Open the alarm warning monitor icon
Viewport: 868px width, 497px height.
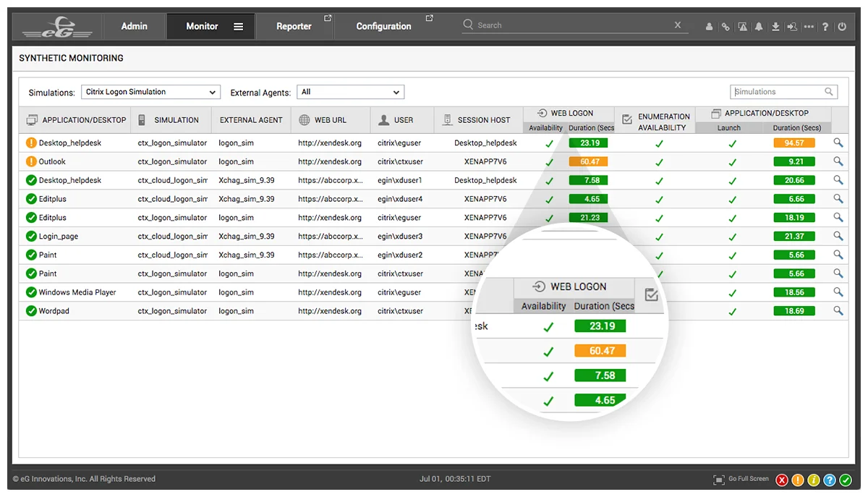(743, 27)
